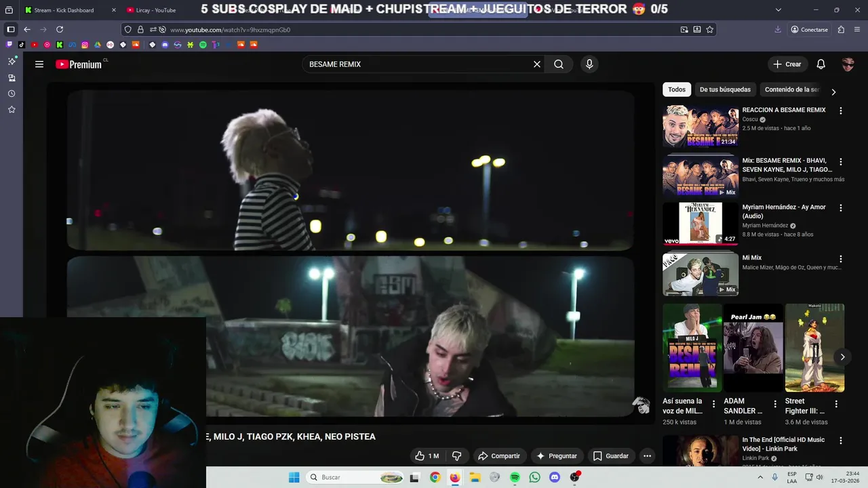
Task: Select the Todos filter chip
Action: (677, 89)
